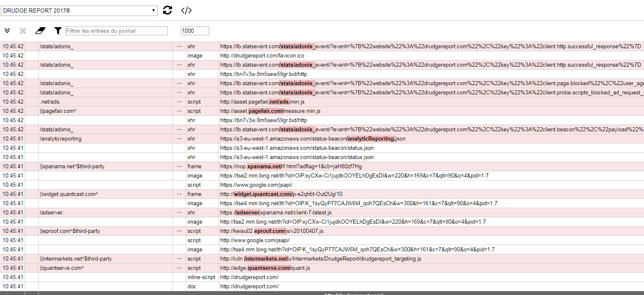Image resolution: width=644 pixels, height=295 pixels.
Task: Focus the "Filtrer les entrées du journal" field
Action: tap(117, 31)
